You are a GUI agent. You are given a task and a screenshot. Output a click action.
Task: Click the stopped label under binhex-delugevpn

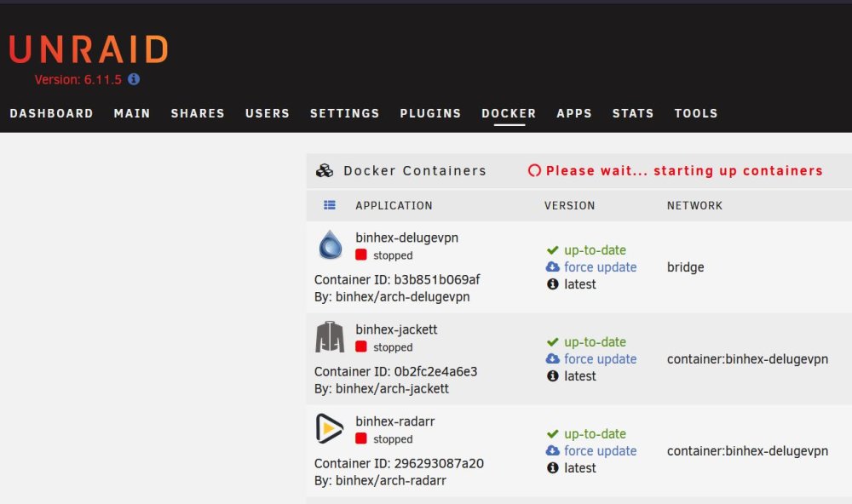(x=393, y=255)
